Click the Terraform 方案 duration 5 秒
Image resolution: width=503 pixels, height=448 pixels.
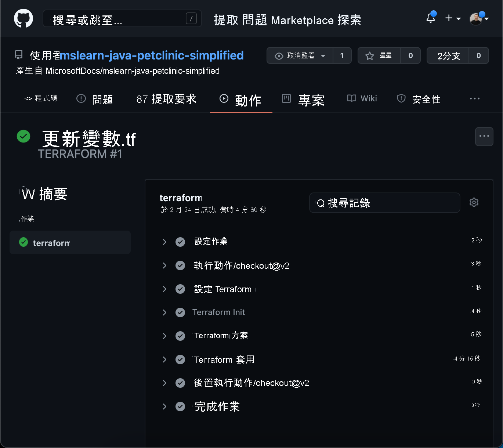click(x=476, y=334)
